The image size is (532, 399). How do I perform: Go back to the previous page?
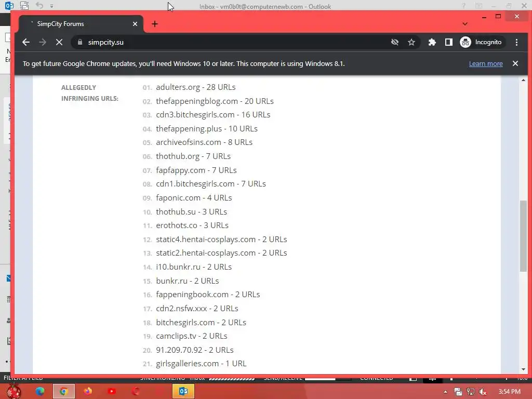[x=26, y=42]
